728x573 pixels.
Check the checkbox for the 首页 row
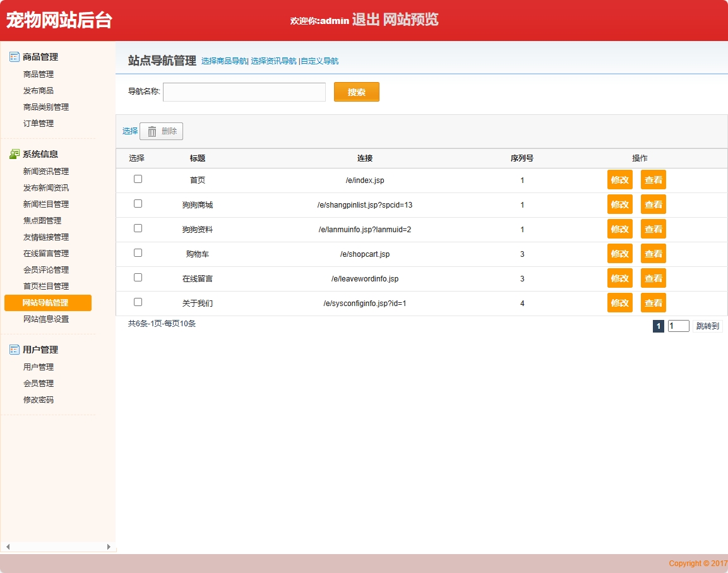tap(138, 179)
